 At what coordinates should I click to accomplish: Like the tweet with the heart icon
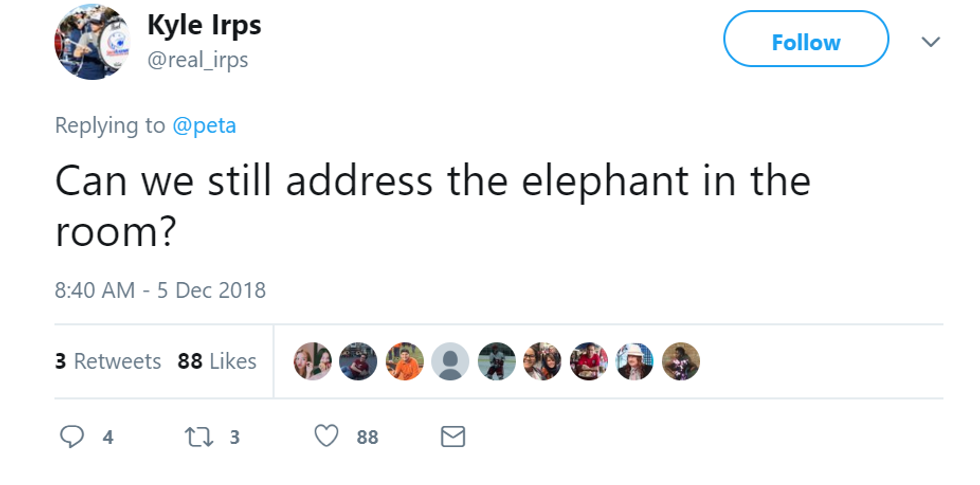(x=326, y=436)
